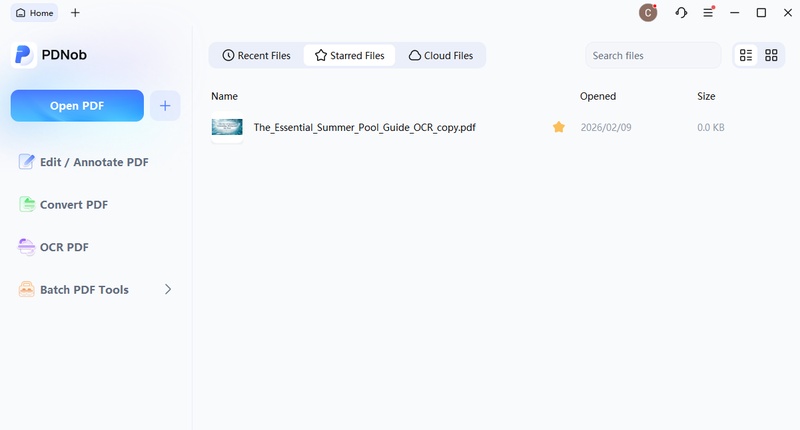Click the PDNob logo icon

pyautogui.click(x=23, y=55)
